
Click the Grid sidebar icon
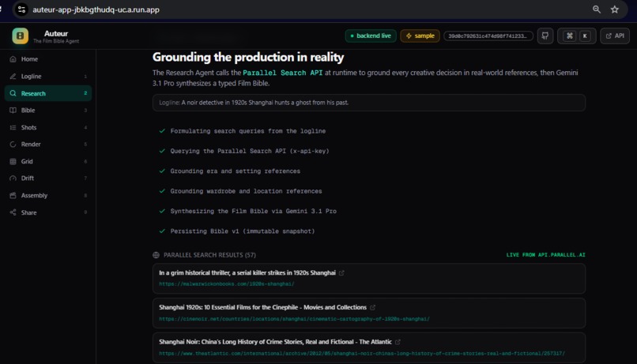[x=13, y=161]
